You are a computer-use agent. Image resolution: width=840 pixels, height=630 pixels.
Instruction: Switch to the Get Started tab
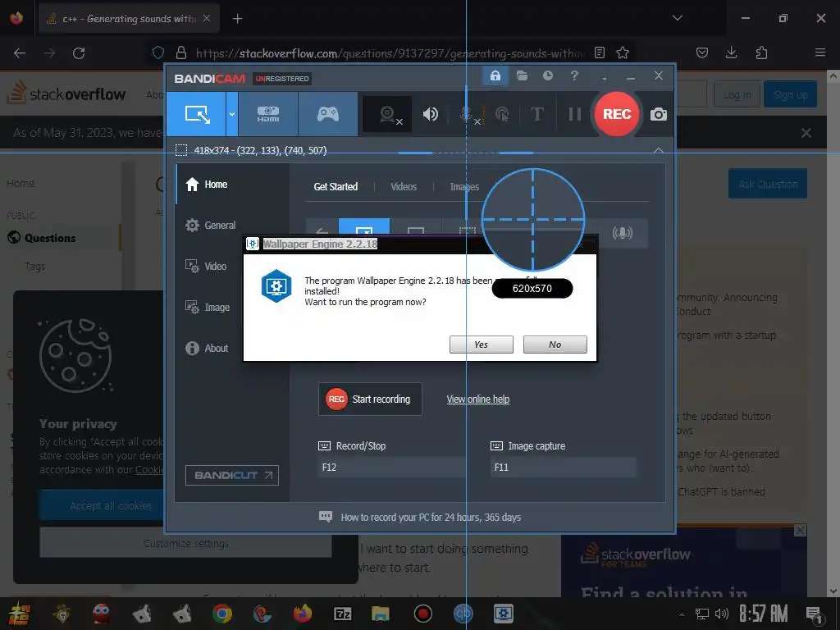336,186
